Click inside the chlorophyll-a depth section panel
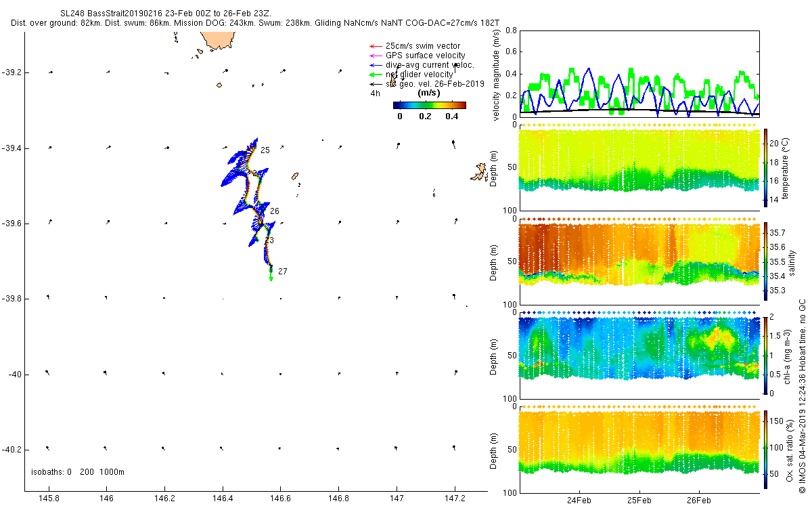The image size is (812, 508). 639,356
